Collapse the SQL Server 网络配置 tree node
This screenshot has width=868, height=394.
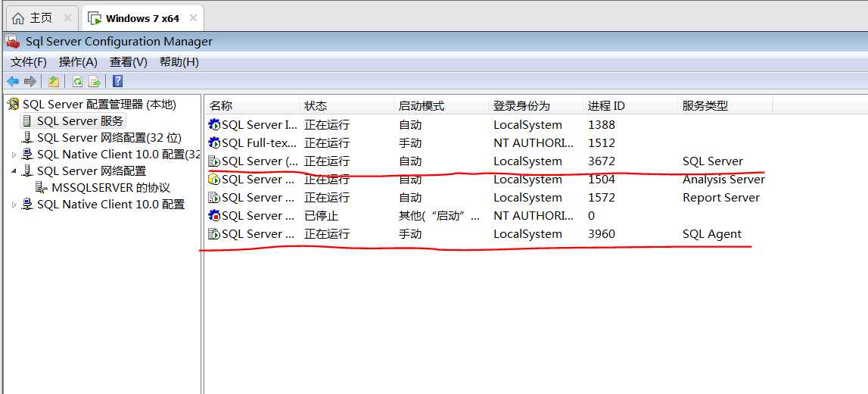coord(14,171)
